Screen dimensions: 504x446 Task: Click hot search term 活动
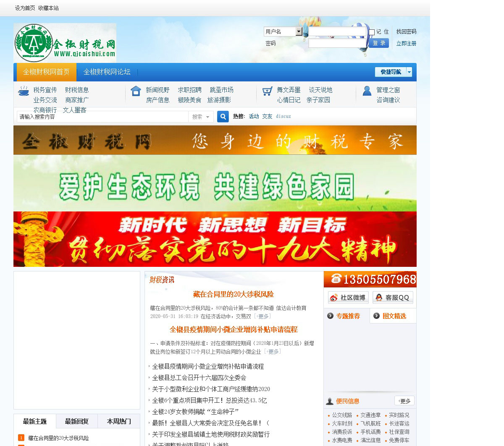point(254,116)
